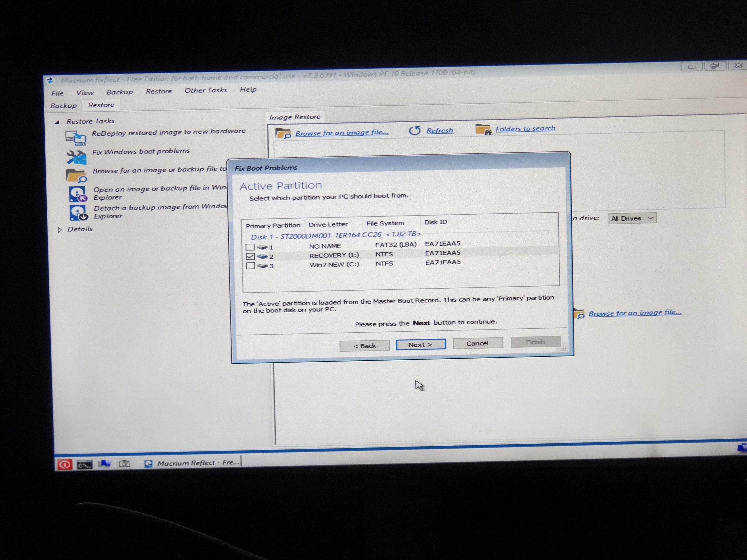
Task: Uncheck the partition 2 RECOVERY checkbox
Action: click(x=250, y=257)
